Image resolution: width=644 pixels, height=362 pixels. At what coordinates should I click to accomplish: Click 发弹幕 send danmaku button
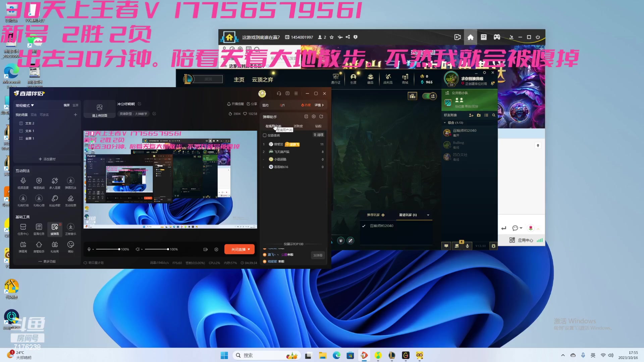coord(318,255)
